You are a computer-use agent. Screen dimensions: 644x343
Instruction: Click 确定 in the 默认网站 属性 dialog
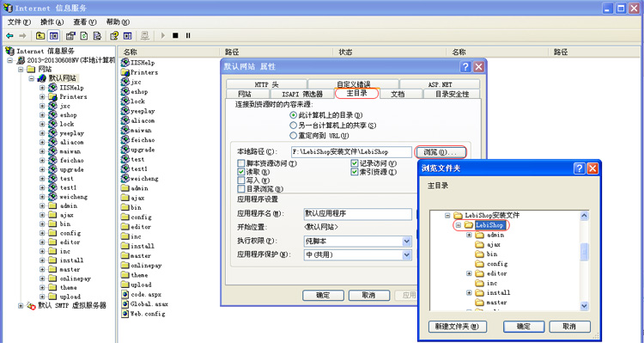(323, 296)
